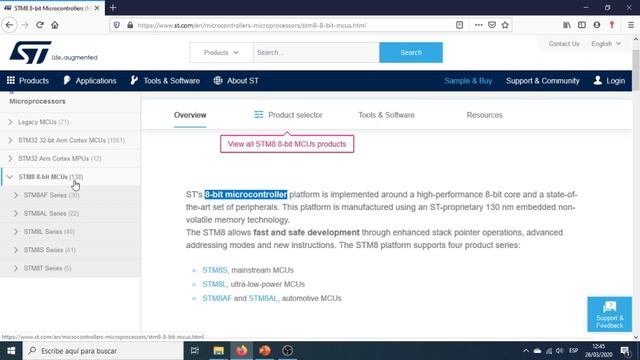Open the Products search category dropdown

(x=221, y=53)
